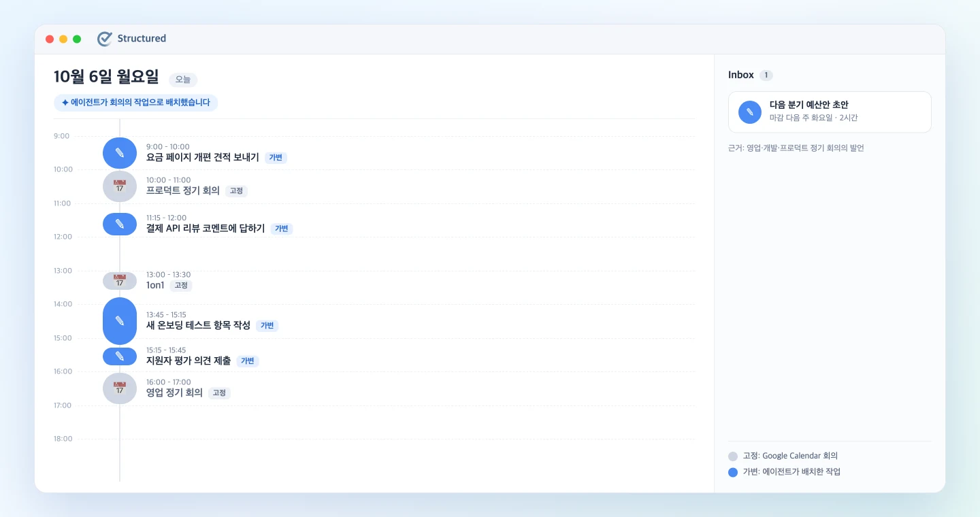
Task: Click the 10월 6일 월요일 date heading
Action: pos(106,77)
